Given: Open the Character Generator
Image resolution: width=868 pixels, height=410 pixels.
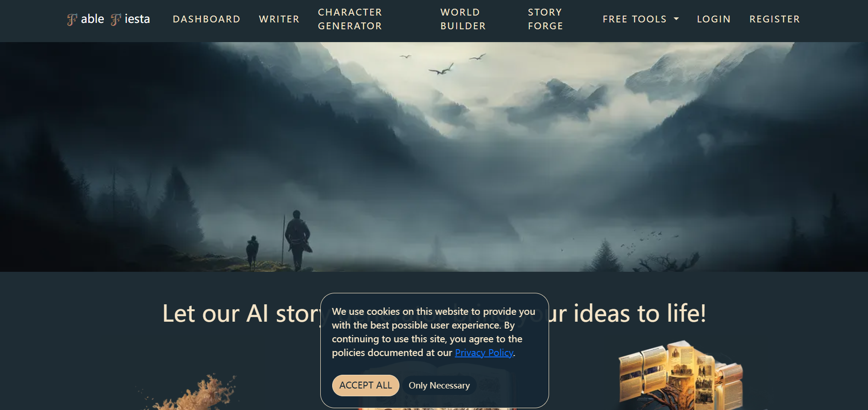Looking at the screenshot, I should coord(350,19).
